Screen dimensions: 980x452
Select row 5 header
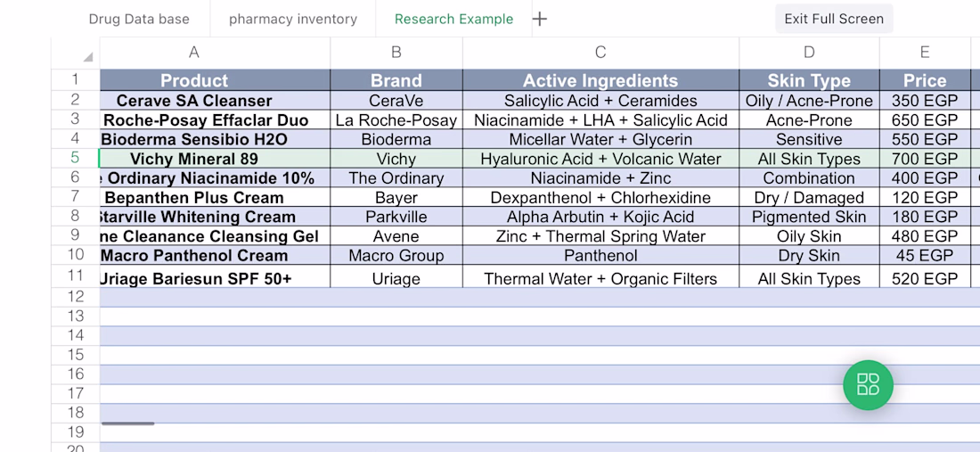click(x=76, y=158)
